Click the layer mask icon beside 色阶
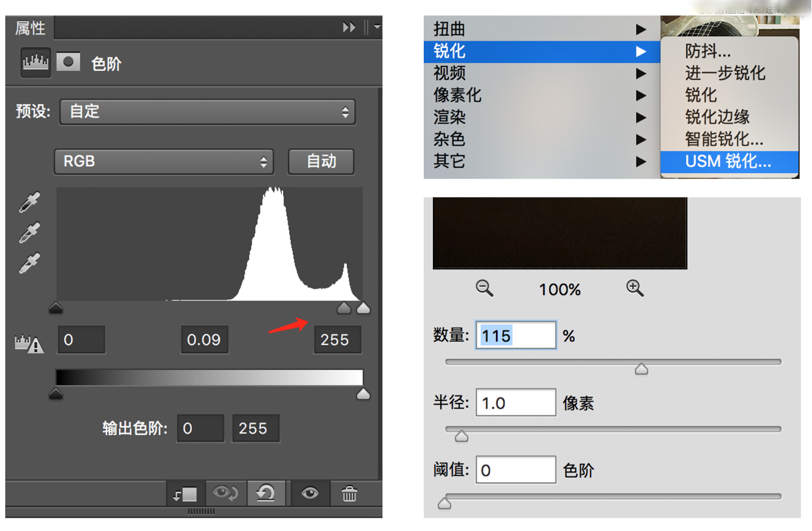 coord(68,62)
